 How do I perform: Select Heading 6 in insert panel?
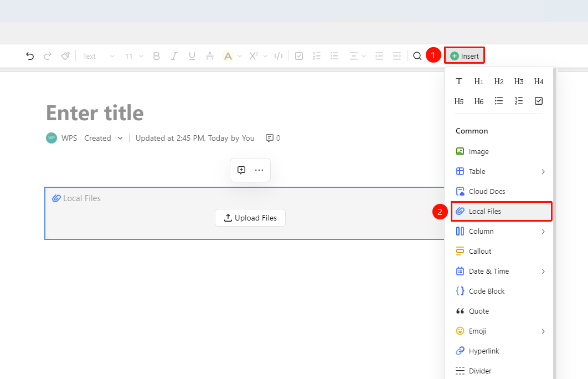(x=479, y=101)
